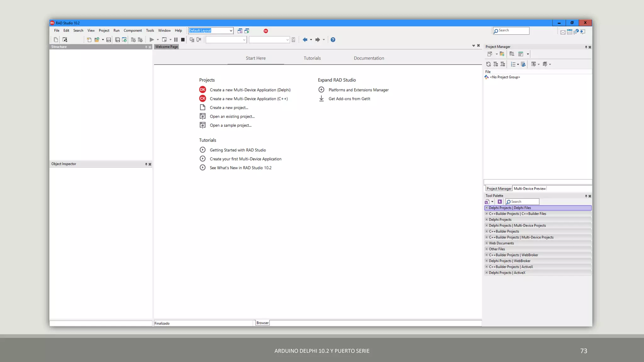Switch to Multi-Device Preview tab
Image resolution: width=644 pixels, height=362 pixels.
click(x=530, y=189)
